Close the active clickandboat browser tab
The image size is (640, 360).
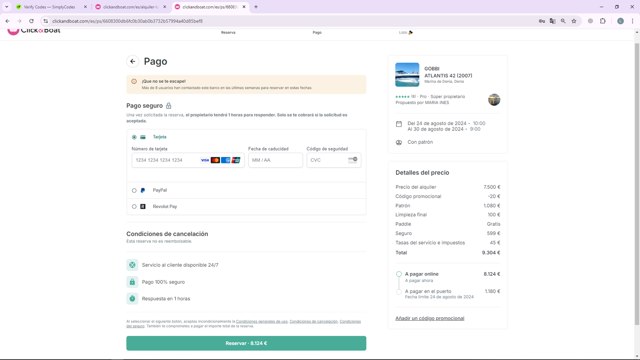coord(244,7)
